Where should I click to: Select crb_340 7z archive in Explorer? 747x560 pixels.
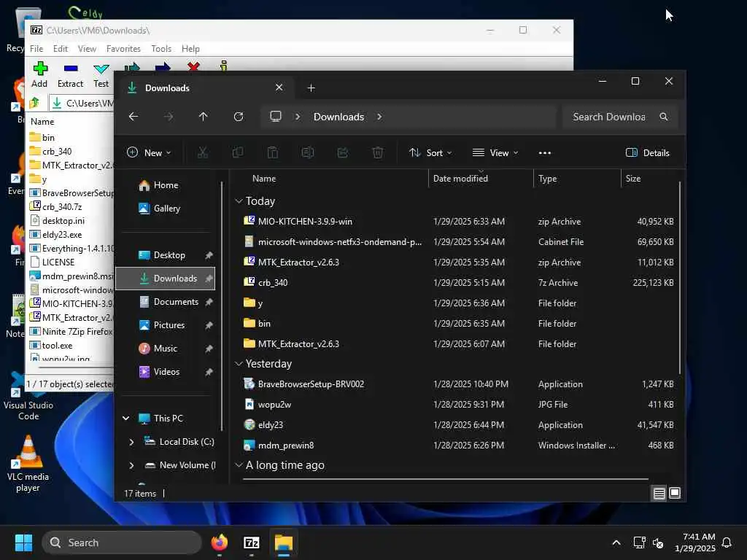pyautogui.click(x=458, y=282)
